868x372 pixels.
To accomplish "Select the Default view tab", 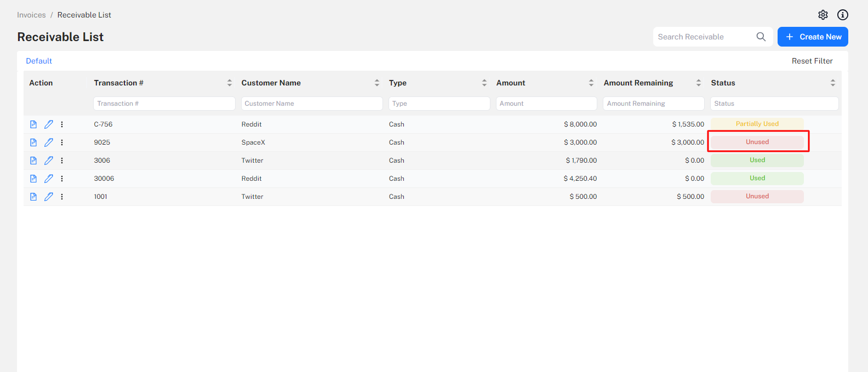I will [x=39, y=61].
